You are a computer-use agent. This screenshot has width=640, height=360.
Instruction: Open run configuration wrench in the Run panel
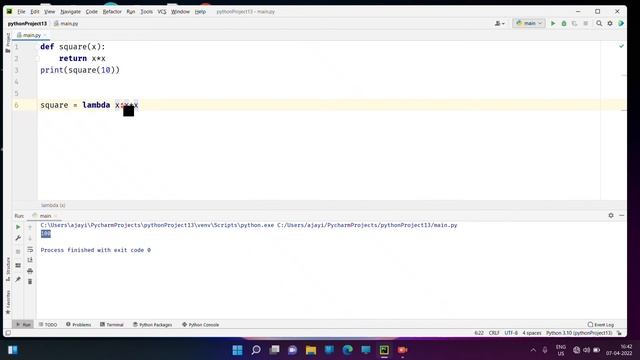pos(18,238)
